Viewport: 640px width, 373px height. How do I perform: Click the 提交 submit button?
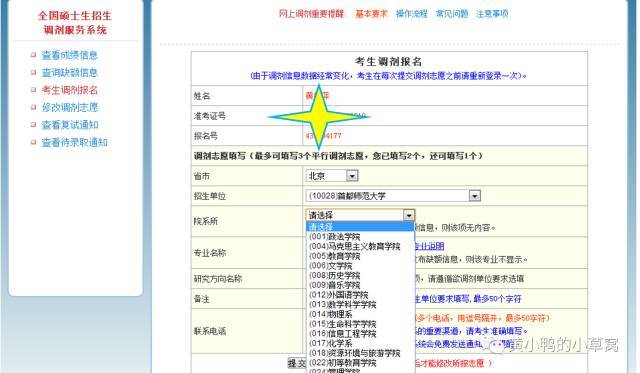coord(297,363)
